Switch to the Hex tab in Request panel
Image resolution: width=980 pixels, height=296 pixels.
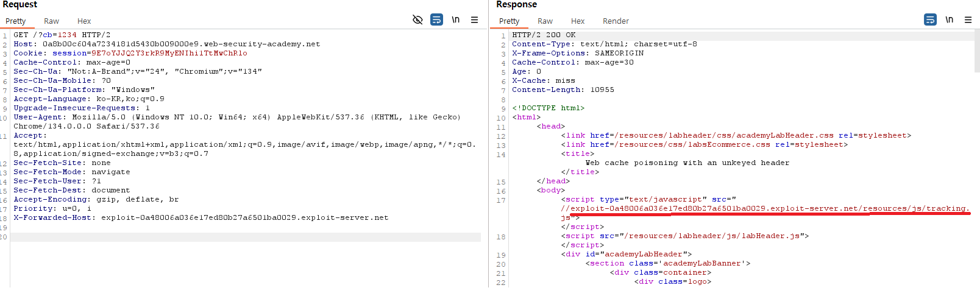click(x=84, y=21)
